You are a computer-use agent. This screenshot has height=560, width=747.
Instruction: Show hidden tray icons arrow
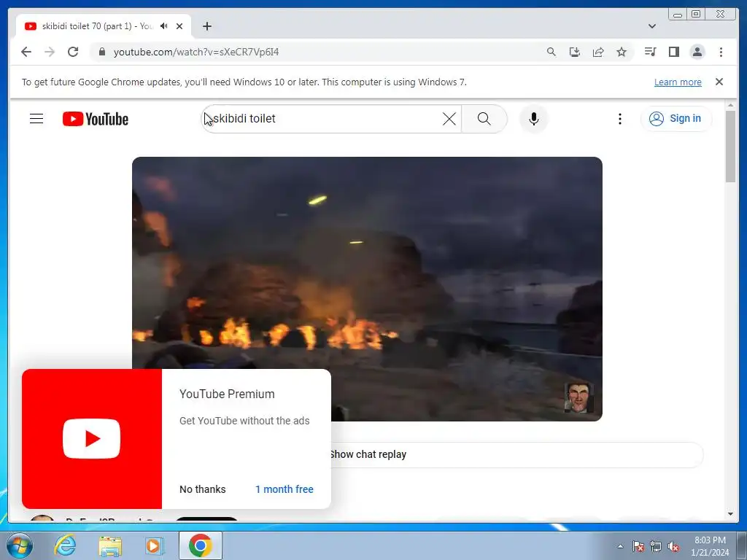tap(620, 546)
